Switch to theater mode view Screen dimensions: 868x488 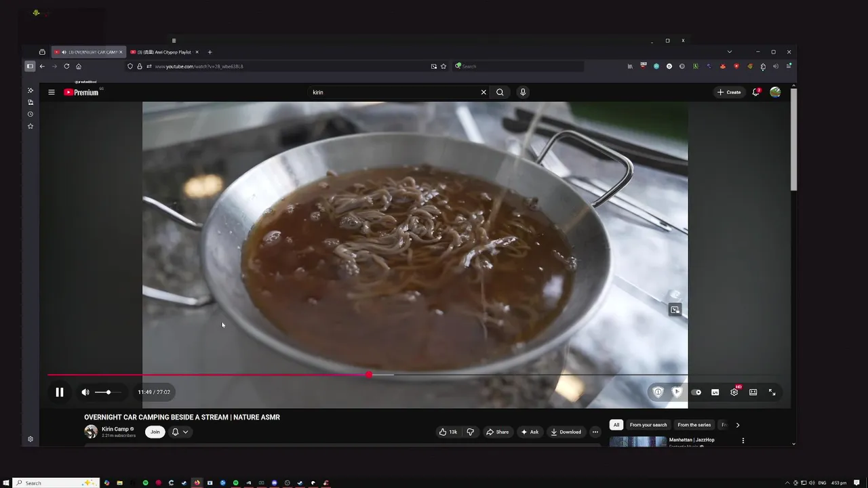753,392
